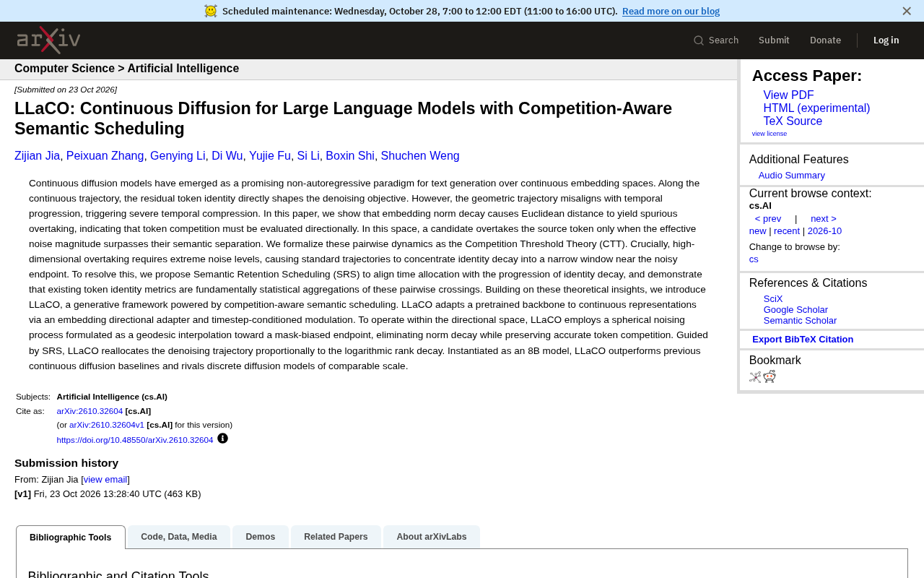Open the Donate page

pos(825,40)
